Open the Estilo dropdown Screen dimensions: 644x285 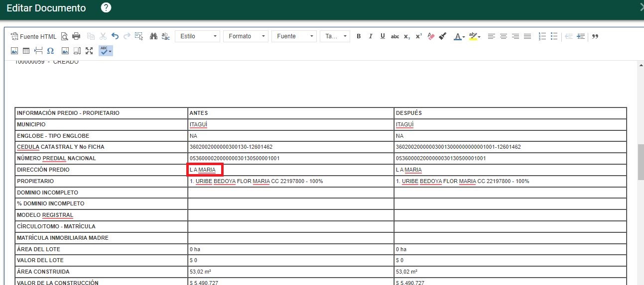click(x=198, y=36)
